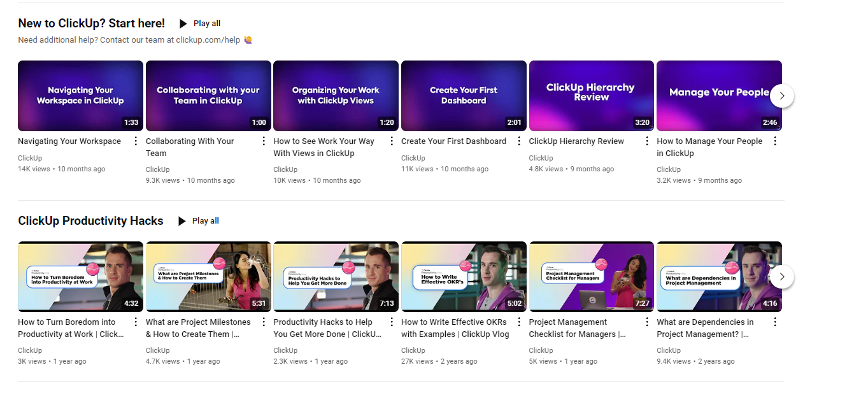The height and width of the screenshot is (393, 868).
Task: Open options menu for Create Your First Dashboard
Action: [519, 141]
